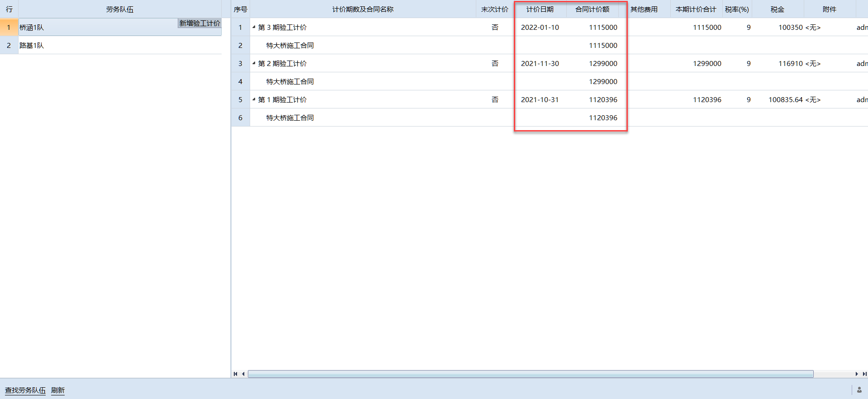Viewport: 868px width, 399px height.
Task: Click the 税金 column header
Action: tap(777, 9)
